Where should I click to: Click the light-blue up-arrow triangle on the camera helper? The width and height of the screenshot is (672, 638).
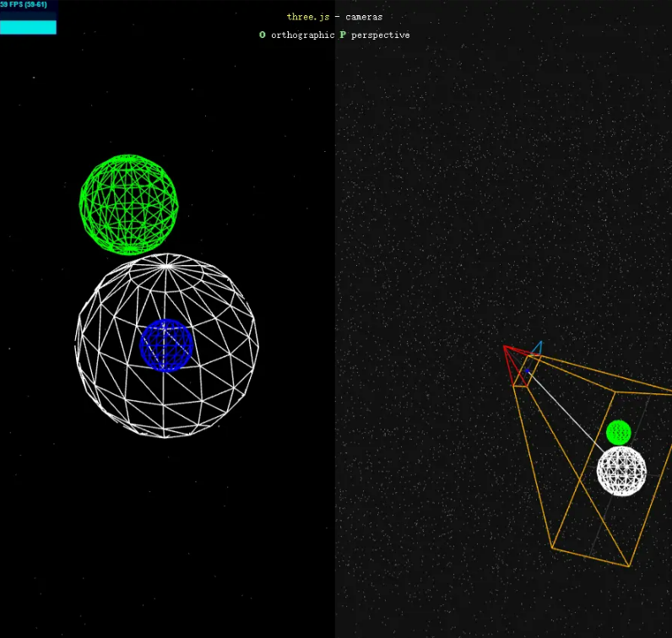coord(538,348)
